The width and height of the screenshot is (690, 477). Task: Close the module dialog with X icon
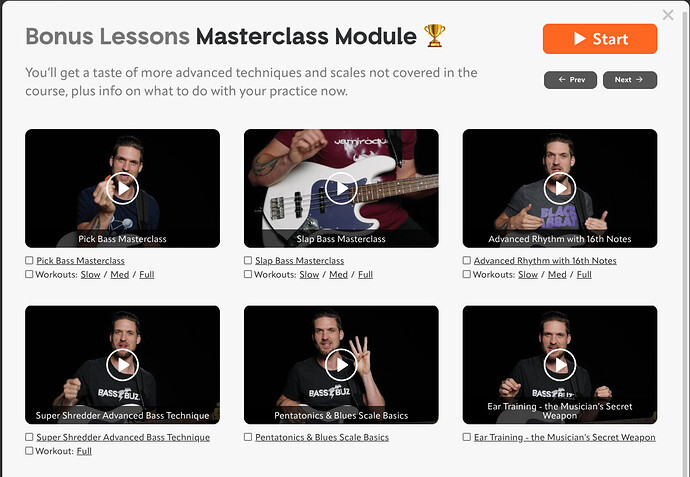click(x=668, y=15)
